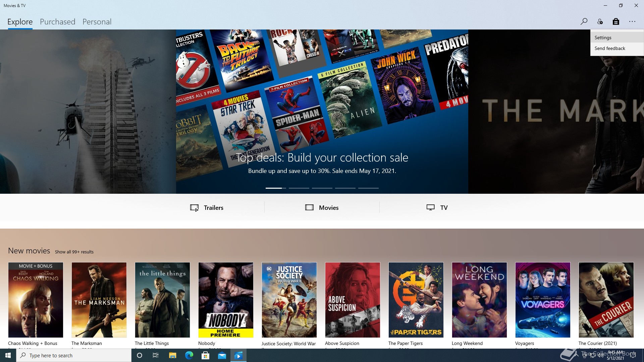Select third carousel page indicator
Image resolution: width=644 pixels, height=362 pixels.
pos(322,188)
